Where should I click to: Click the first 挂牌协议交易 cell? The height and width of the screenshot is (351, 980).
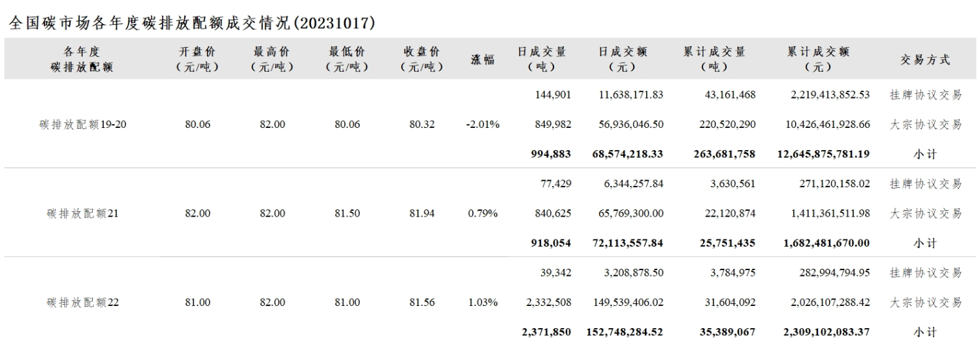(x=926, y=95)
